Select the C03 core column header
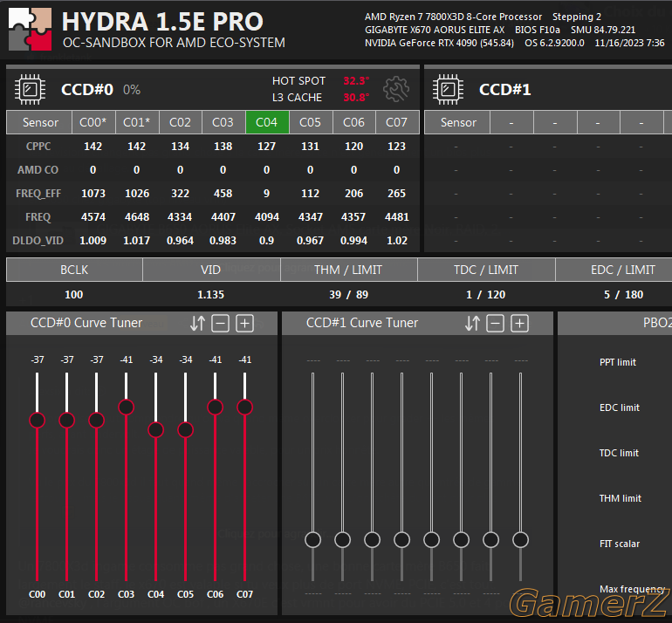 [223, 122]
